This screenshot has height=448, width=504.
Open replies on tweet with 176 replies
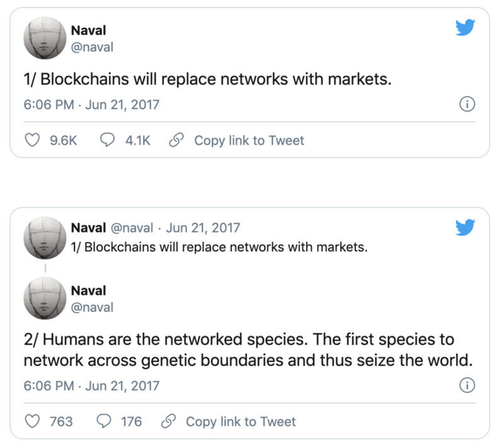(x=103, y=421)
